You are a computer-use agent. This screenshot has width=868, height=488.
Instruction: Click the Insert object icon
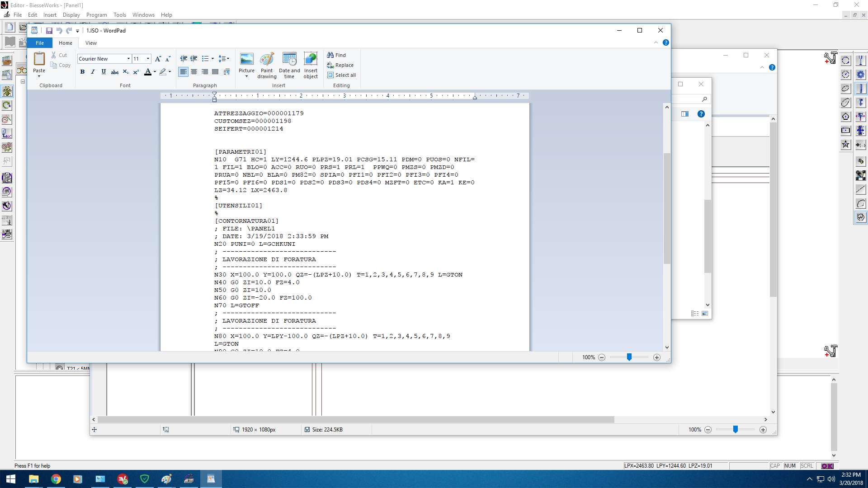[311, 65]
